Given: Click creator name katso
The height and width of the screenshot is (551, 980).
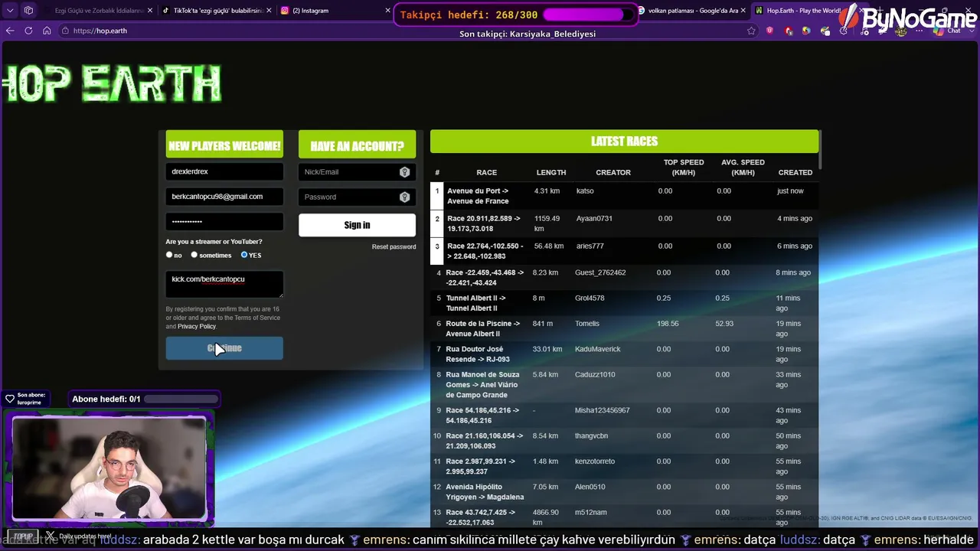Looking at the screenshot, I should pos(585,191).
